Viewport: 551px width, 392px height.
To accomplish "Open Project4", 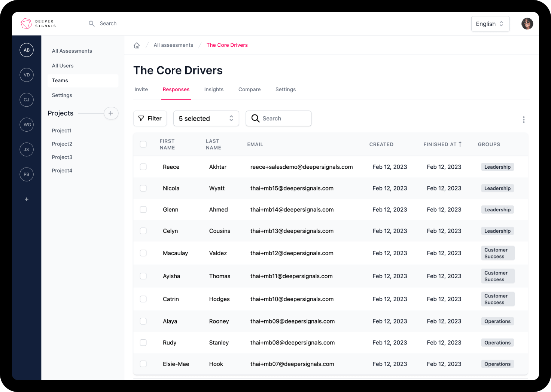I will [x=62, y=171].
